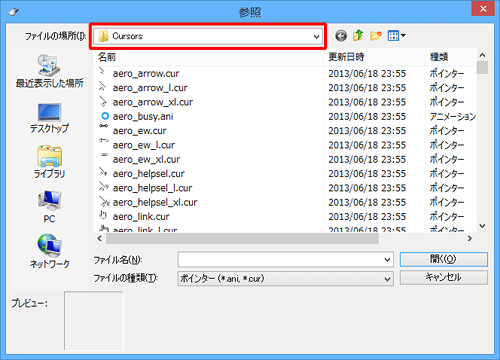Click the aero_ew_xl.cur file name
500x360 pixels.
[x=146, y=159]
